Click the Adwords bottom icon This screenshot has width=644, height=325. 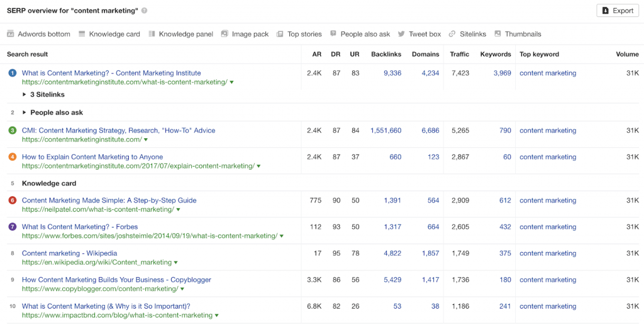coord(11,34)
